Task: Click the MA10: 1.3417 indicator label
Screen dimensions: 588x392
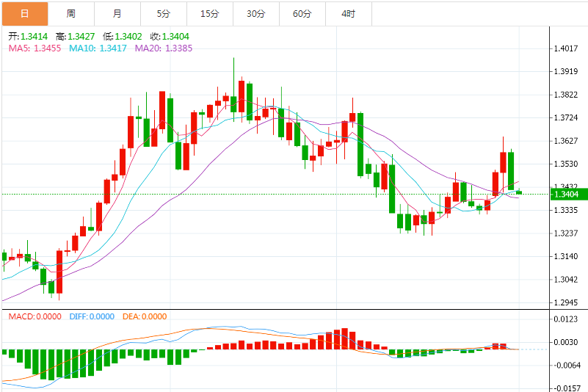Action: (x=98, y=48)
